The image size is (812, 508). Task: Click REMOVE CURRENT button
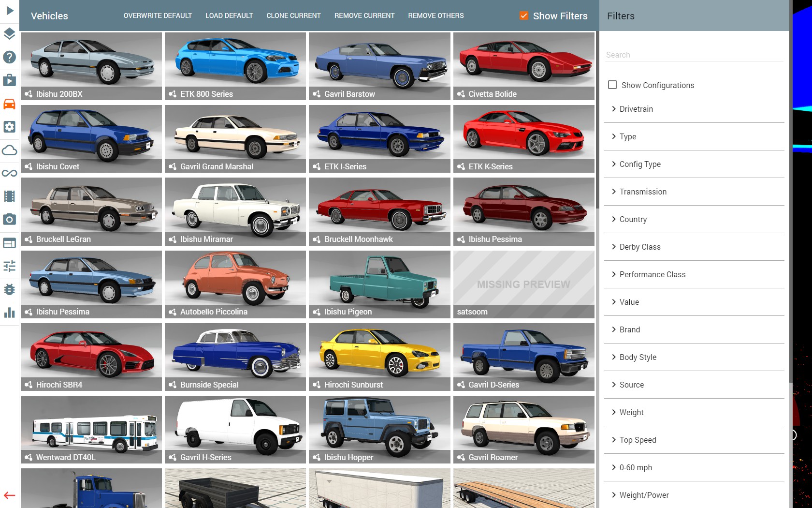click(x=364, y=15)
